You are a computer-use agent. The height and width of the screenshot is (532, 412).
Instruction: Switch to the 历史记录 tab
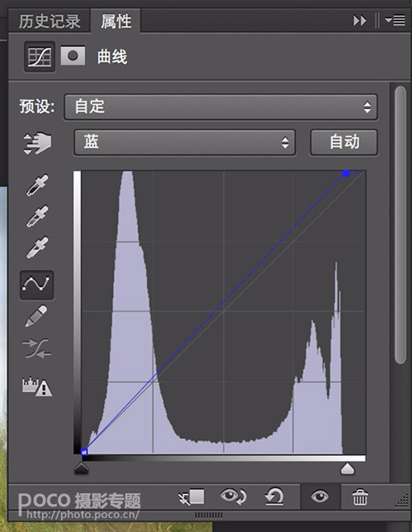[49, 21]
